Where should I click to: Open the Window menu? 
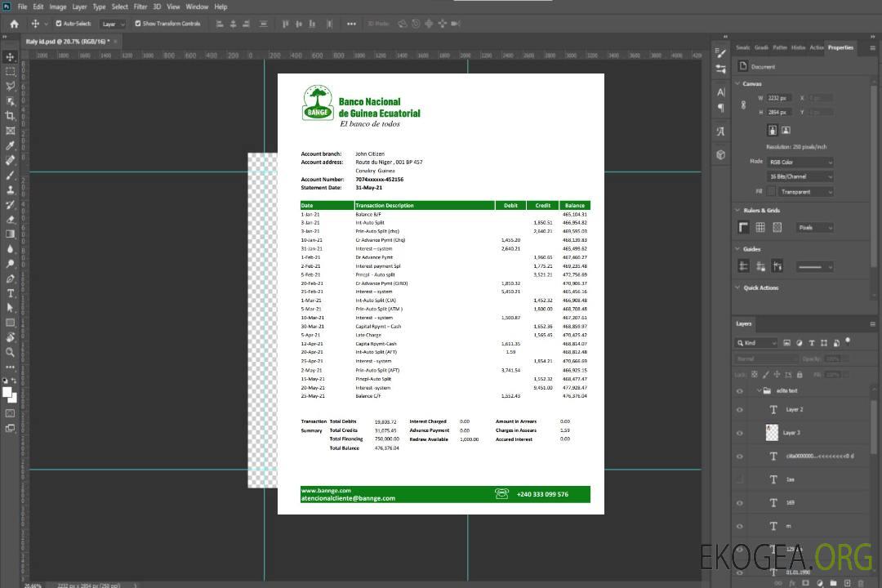[197, 7]
